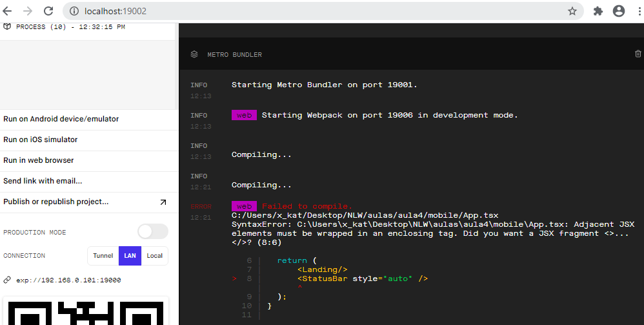Bookmark this page with the star icon

point(572,11)
